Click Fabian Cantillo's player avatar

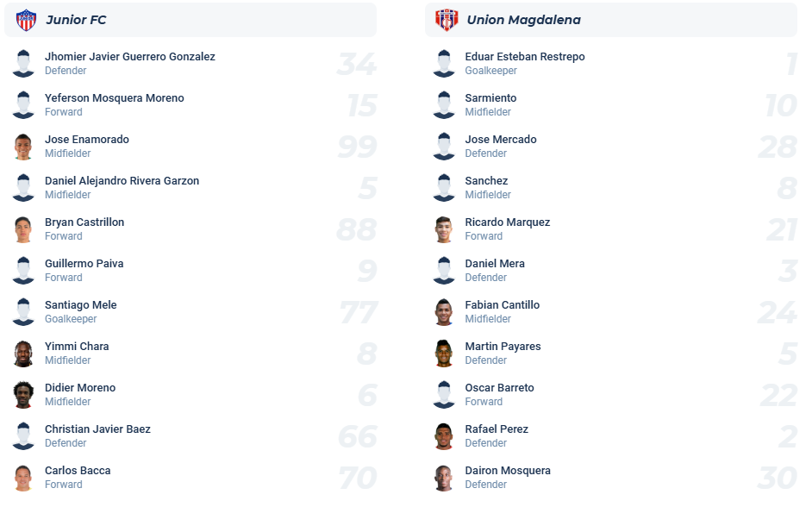pos(444,311)
